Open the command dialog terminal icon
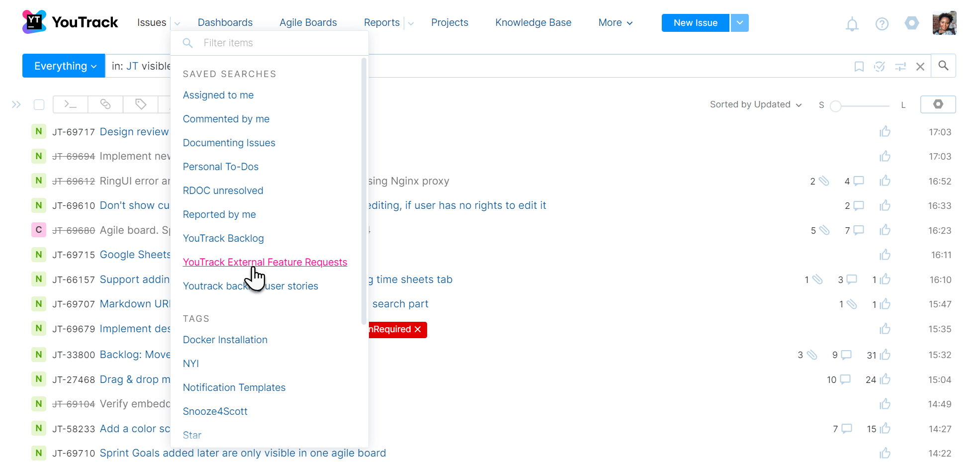 pos(70,104)
